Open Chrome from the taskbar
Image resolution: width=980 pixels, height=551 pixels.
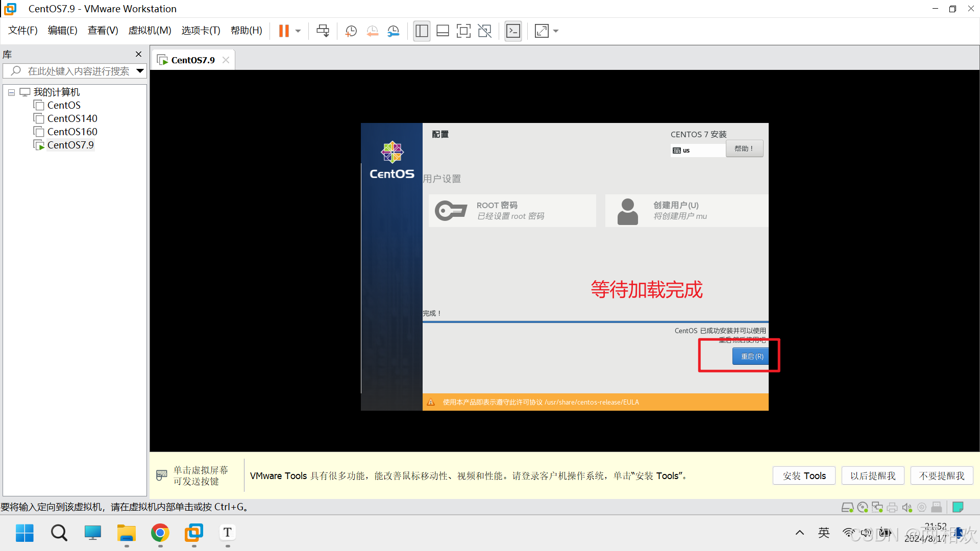click(160, 533)
